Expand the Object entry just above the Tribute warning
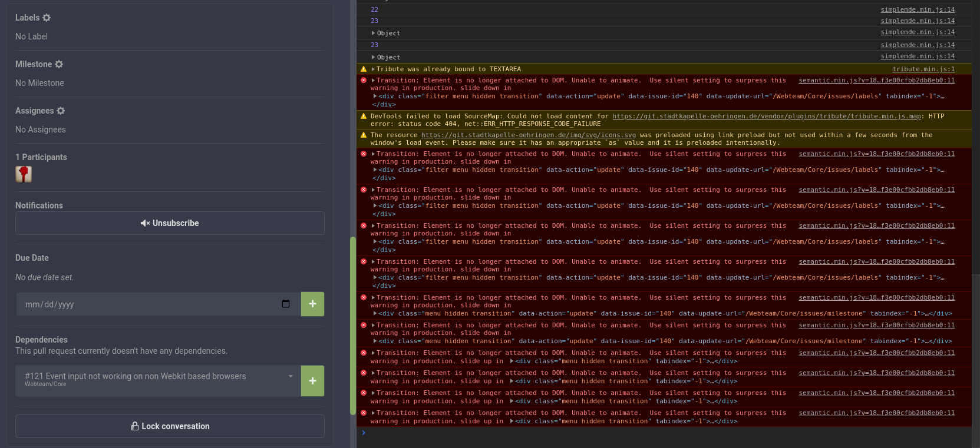Screen dimensions: 980x448 click(374, 57)
